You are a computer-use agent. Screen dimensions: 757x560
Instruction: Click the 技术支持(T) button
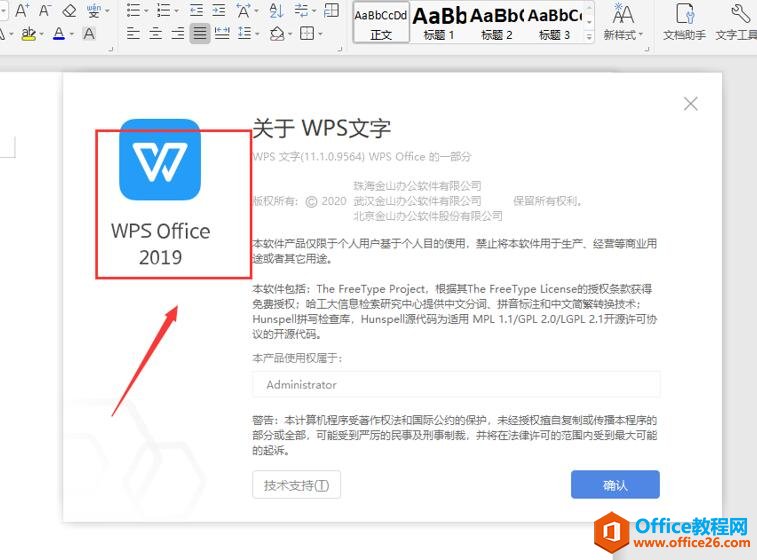click(296, 485)
